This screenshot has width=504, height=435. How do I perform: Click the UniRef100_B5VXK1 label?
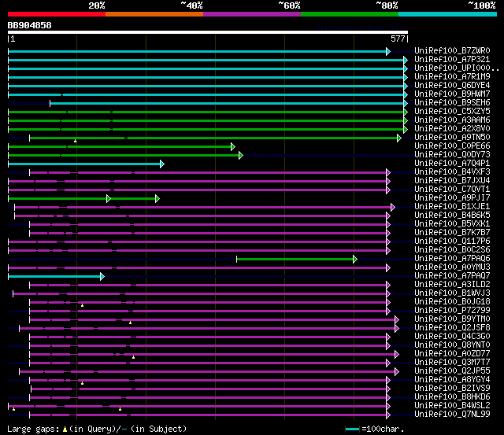452,224
